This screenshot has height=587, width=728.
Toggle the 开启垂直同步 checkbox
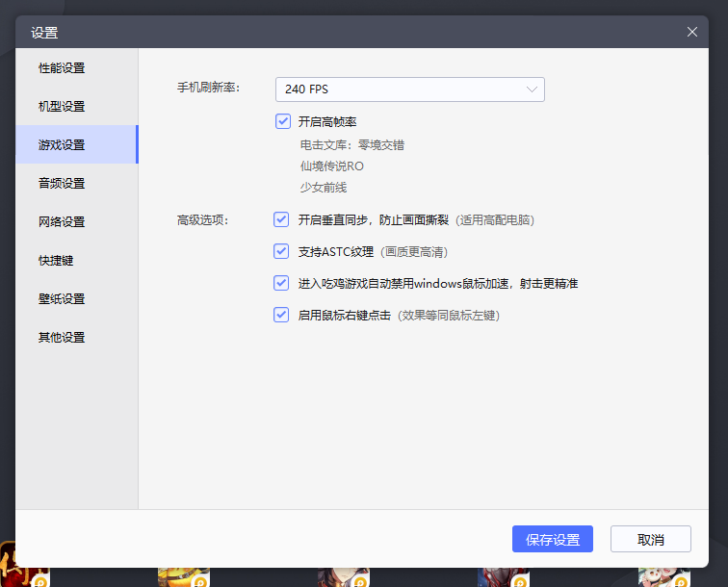[281, 219]
